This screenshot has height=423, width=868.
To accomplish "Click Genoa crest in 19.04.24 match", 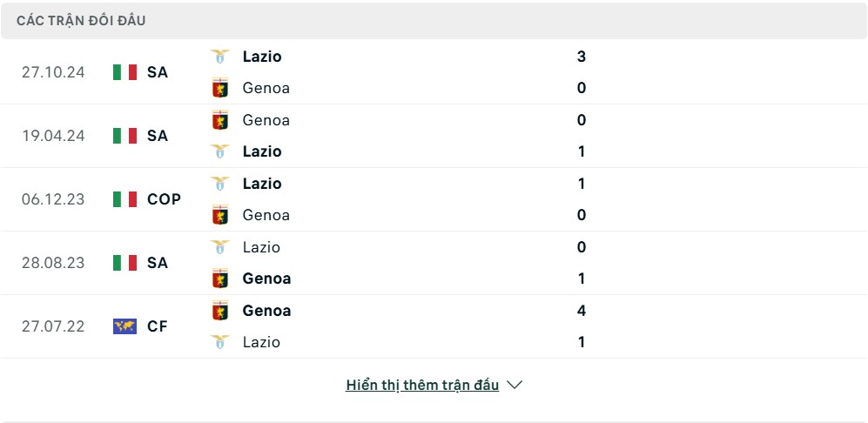I will 219,120.
